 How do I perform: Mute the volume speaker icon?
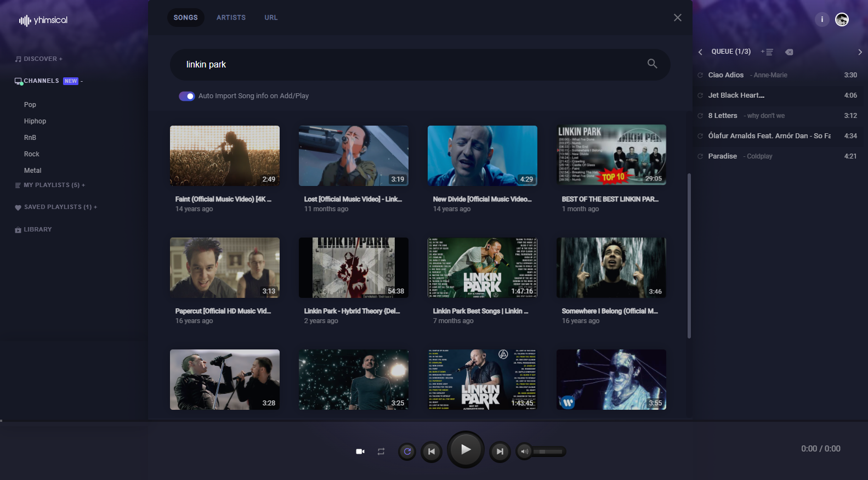coord(524,451)
